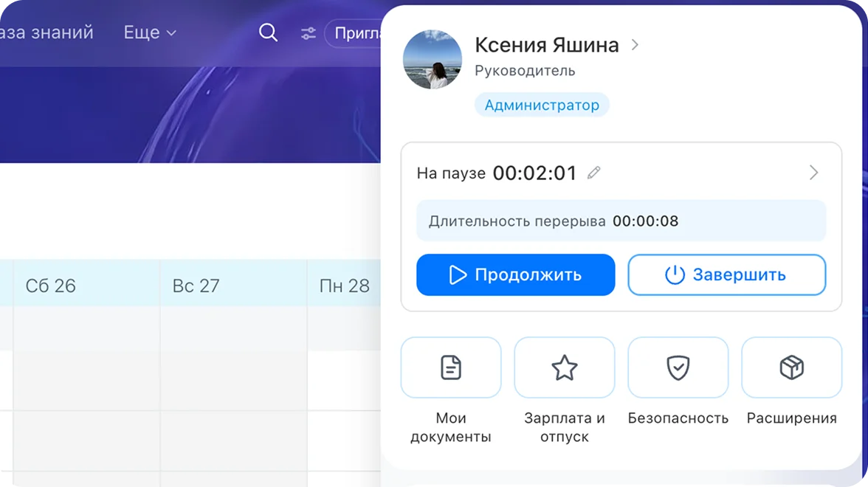
Task: Open the My documents tile
Action: pyautogui.click(x=451, y=367)
